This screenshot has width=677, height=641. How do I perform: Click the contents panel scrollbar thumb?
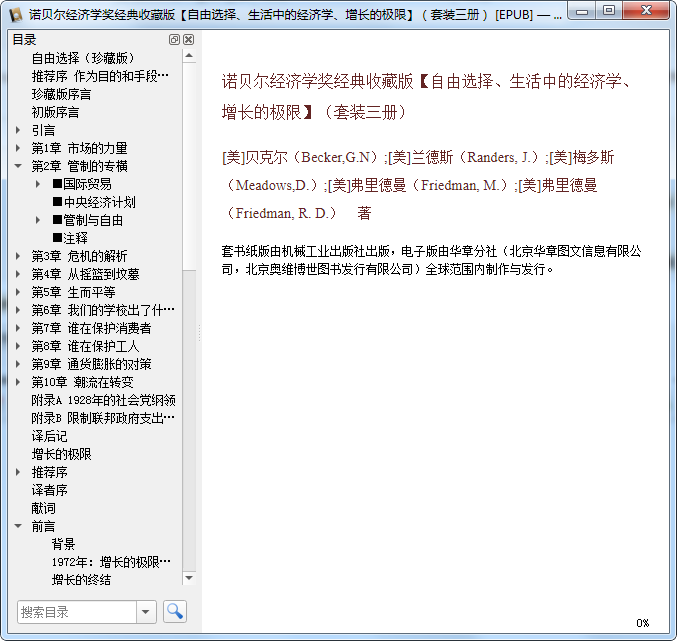[x=189, y=167]
